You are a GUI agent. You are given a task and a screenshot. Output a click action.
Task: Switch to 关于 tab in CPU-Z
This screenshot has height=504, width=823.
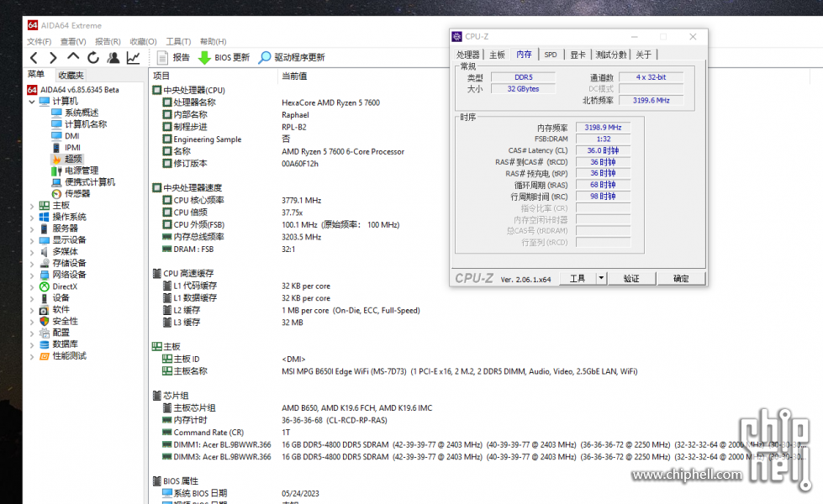tap(643, 55)
